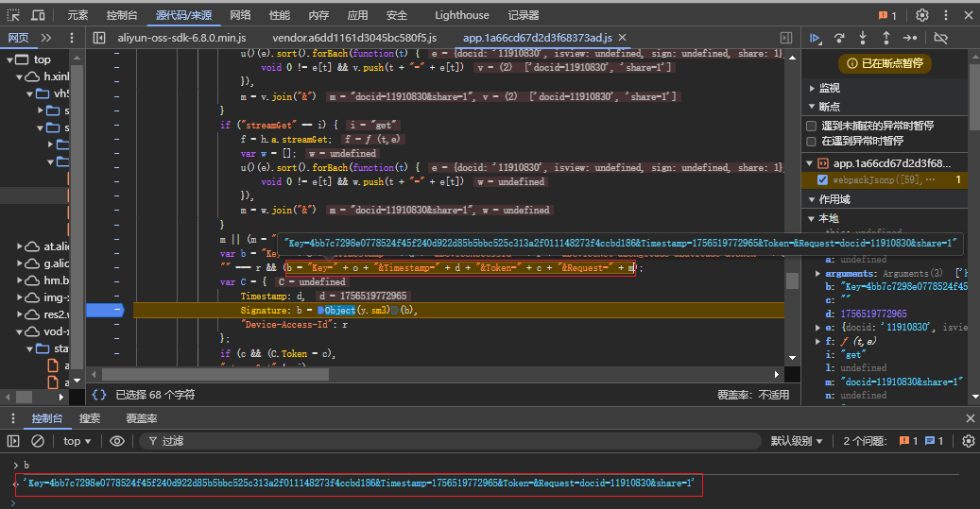Screen dimensions: 980x509
Task: Click the Step button
Action: [910, 38]
